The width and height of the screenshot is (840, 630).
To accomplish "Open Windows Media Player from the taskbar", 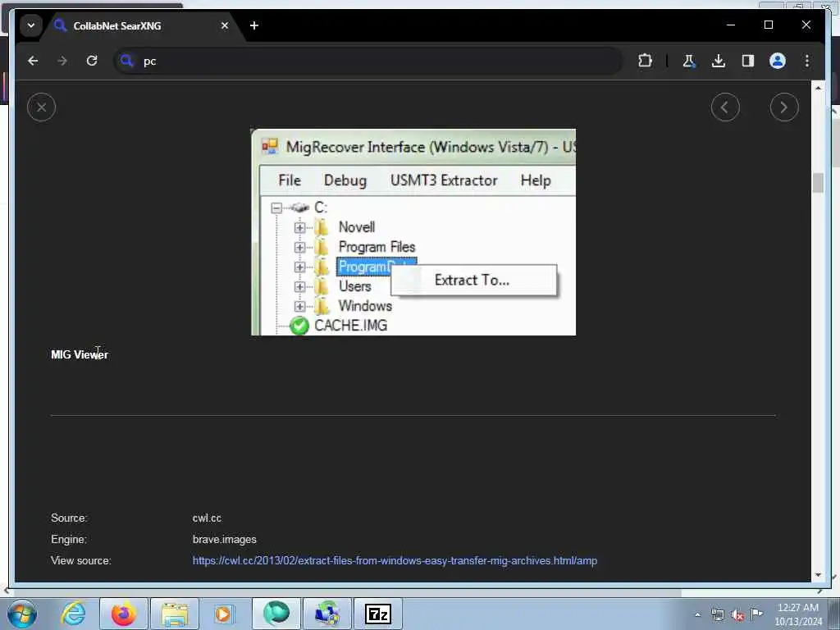I will click(x=223, y=614).
